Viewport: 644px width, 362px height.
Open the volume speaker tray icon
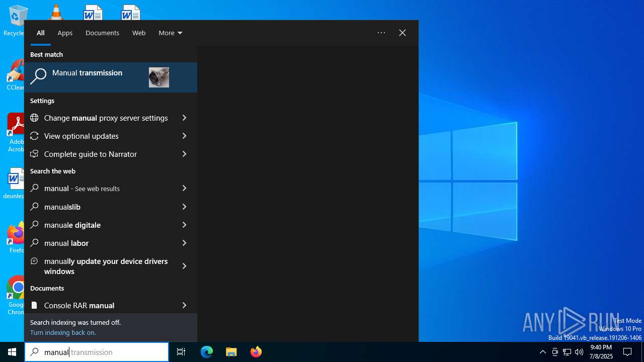(x=579, y=352)
